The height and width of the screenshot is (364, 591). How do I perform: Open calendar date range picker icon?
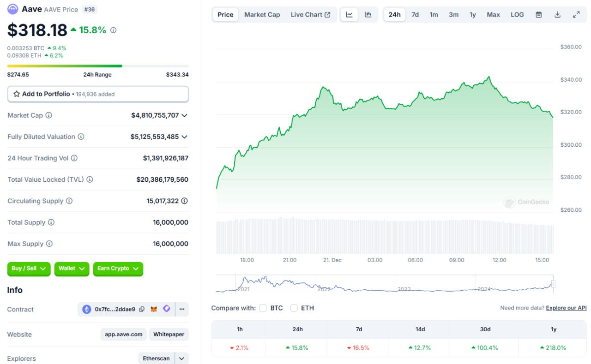tap(539, 15)
